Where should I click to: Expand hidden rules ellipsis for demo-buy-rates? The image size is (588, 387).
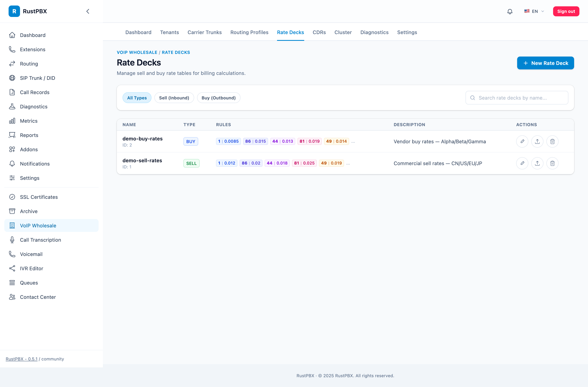coord(353,142)
